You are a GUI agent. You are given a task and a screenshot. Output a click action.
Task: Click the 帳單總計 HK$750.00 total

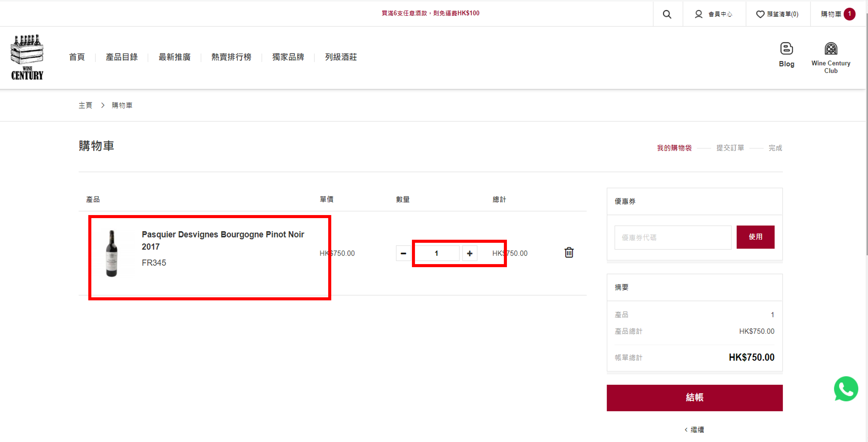click(751, 357)
